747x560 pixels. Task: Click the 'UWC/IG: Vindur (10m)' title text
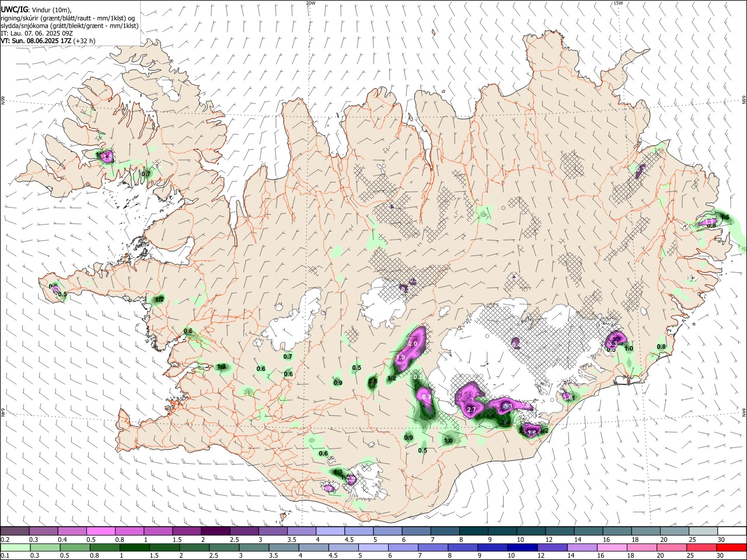[x=36, y=9]
